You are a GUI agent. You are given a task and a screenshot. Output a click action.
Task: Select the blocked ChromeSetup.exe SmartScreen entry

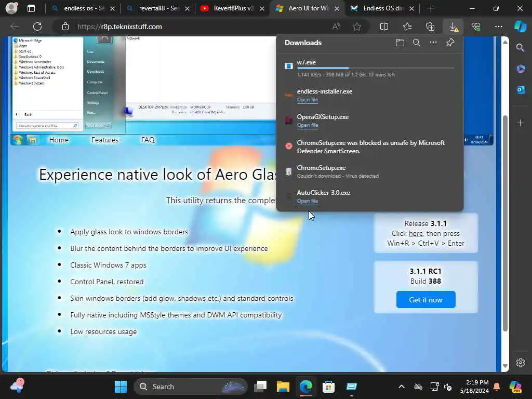pyautogui.click(x=370, y=147)
